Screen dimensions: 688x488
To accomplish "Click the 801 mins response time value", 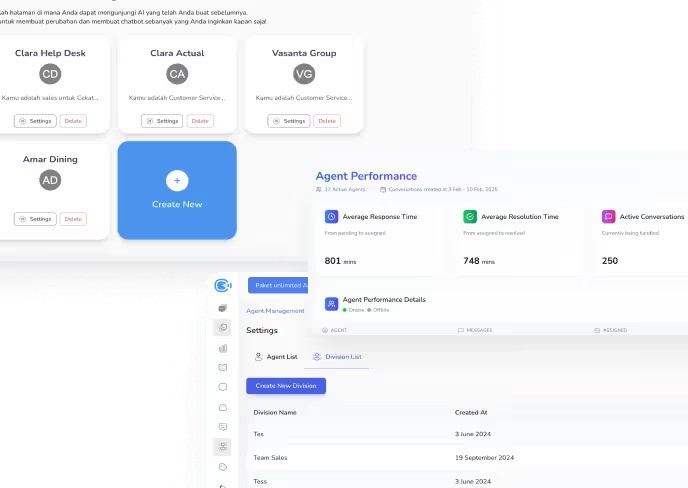I will pos(340,261).
